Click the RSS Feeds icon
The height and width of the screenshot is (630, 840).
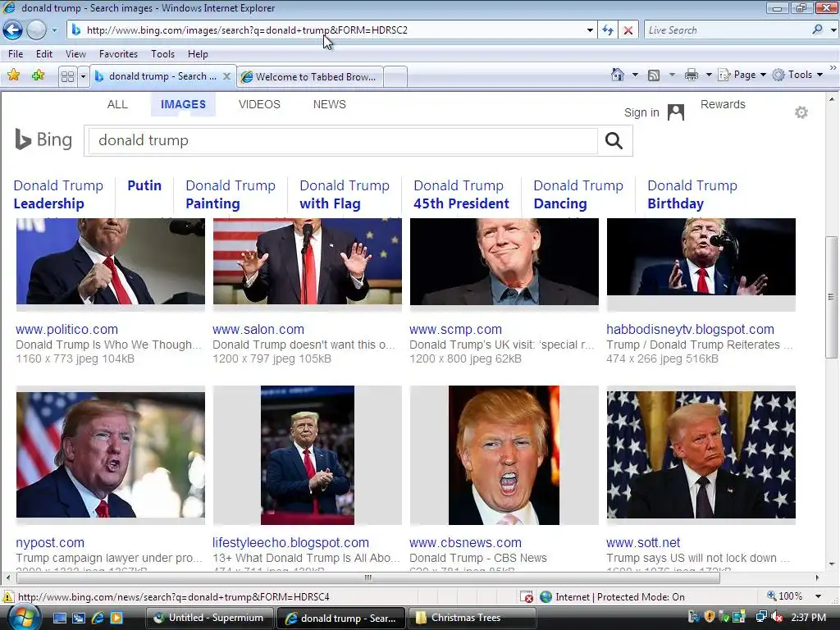tap(654, 75)
